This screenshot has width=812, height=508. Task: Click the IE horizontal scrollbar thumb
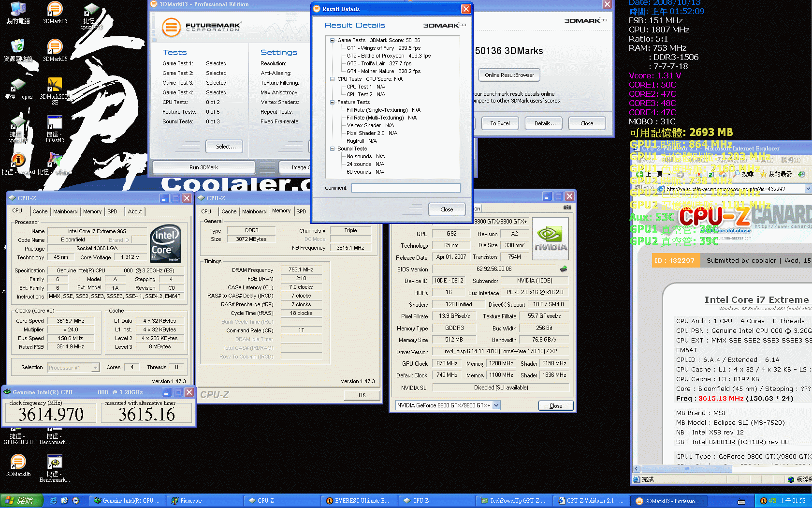click(x=686, y=469)
